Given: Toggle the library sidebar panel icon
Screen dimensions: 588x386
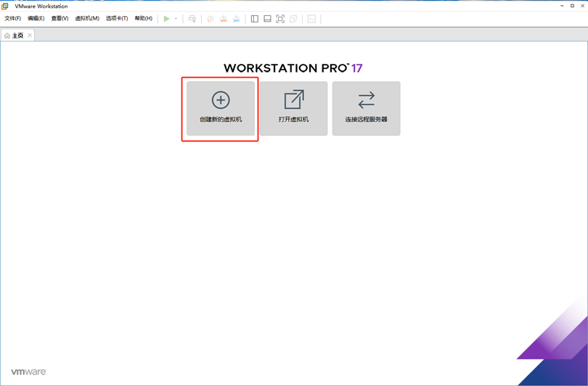Looking at the screenshot, I should (x=255, y=19).
